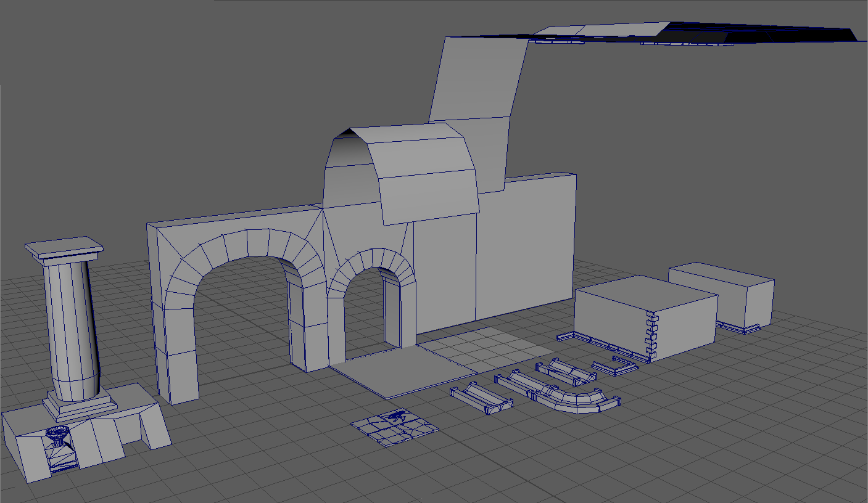
Task: Click the pillar between the two arches
Action: [x=308, y=327]
